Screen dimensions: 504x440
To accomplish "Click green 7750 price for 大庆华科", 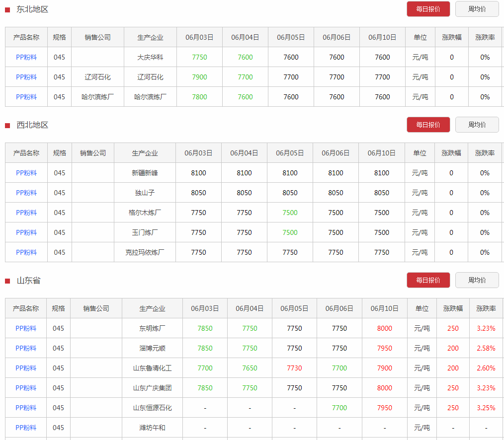I will coord(199,57).
